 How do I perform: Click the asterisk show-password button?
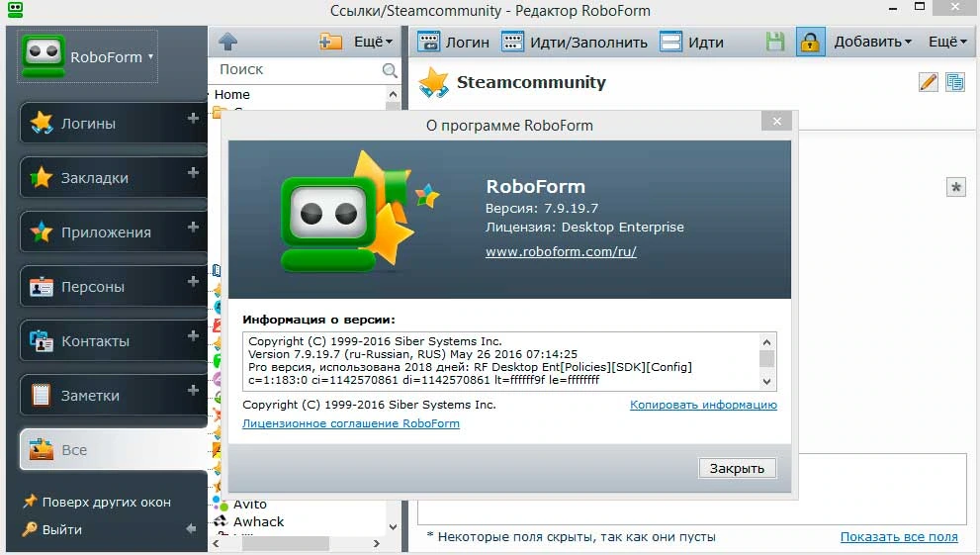955,187
